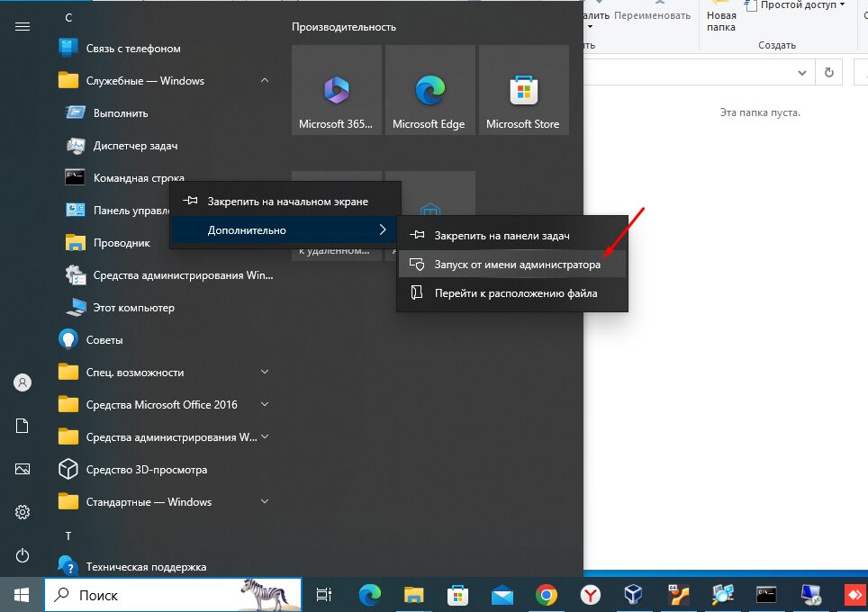Click the Новая папка button
This screenshot has height=612, width=868.
coord(720,20)
